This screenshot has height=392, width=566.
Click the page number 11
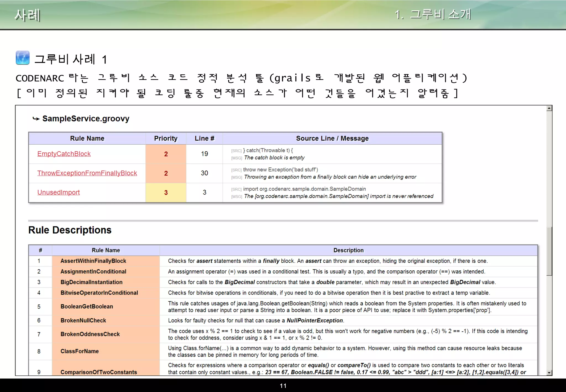click(283, 386)
